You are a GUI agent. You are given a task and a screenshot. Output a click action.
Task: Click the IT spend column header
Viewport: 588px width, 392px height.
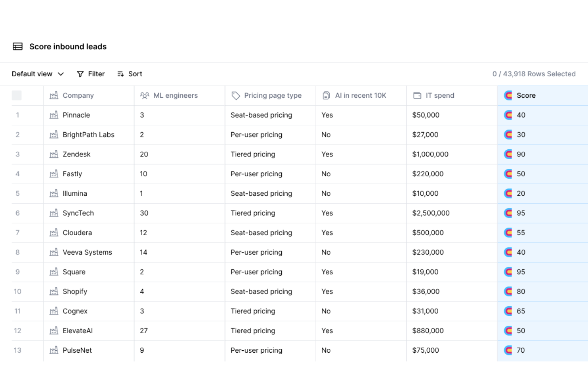[452, 95]
